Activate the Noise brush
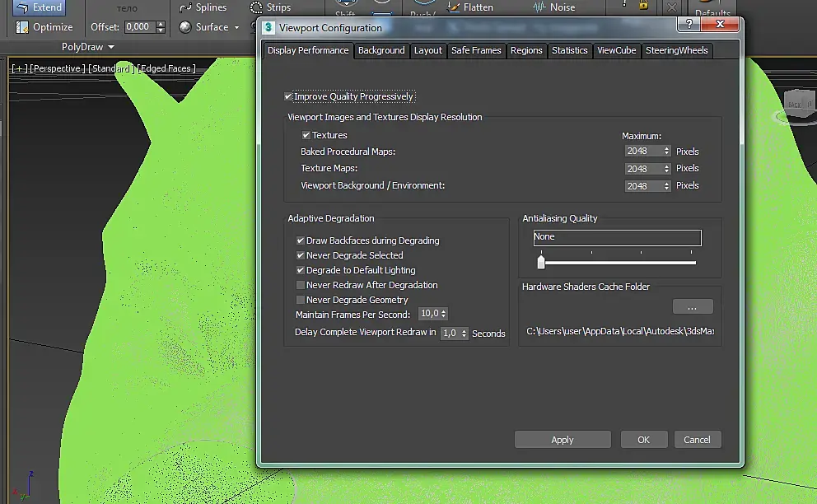The width and height of the screenshot is (817, 504). [554, 7]
